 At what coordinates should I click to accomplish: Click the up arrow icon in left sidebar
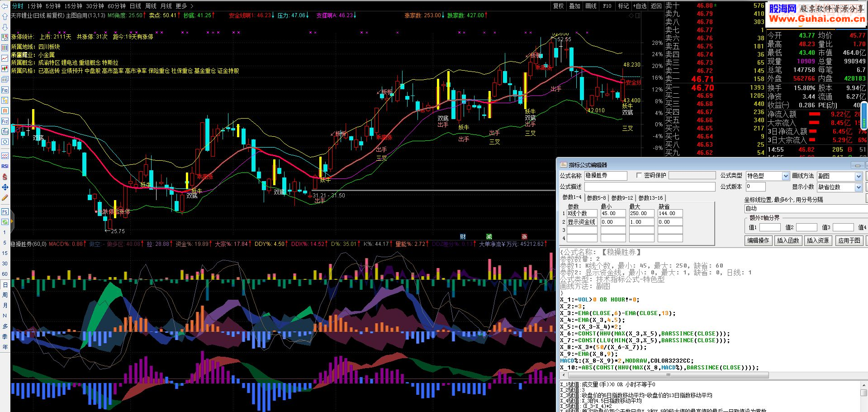[x=5, y=16]
